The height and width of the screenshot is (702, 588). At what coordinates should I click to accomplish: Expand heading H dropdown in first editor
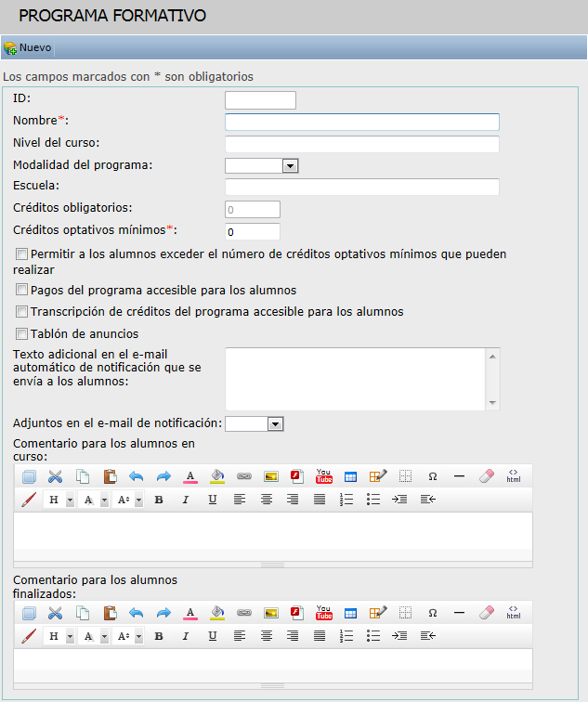coord(70,500)
